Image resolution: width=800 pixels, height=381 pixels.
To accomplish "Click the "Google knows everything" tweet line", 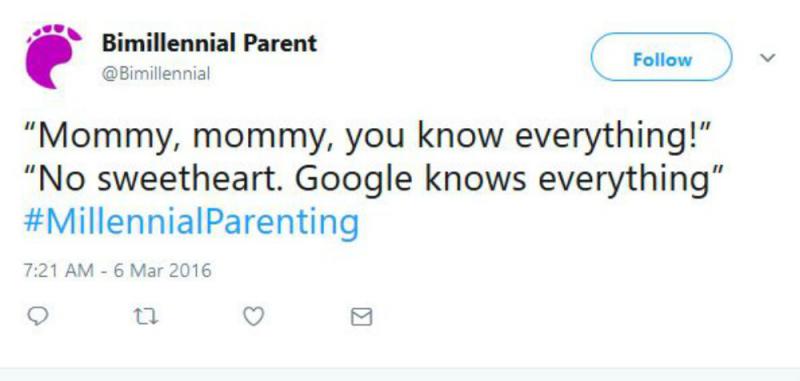I will click(x=373, y=180).
